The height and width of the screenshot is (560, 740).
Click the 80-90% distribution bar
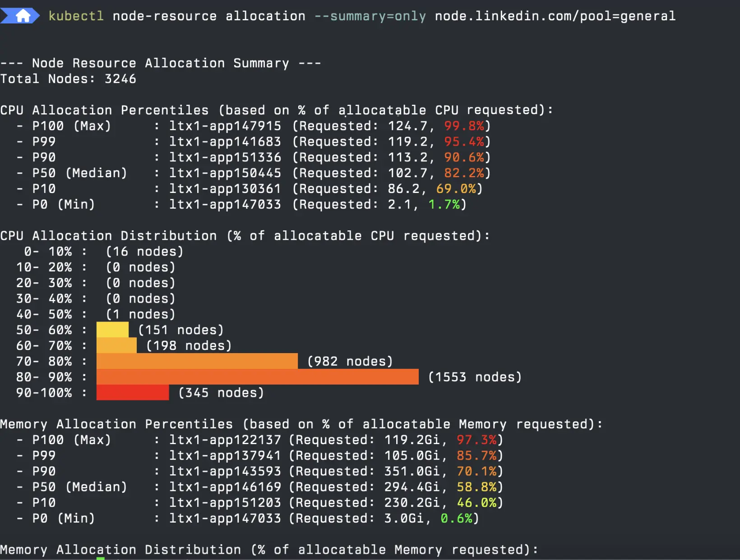(257, 377)
